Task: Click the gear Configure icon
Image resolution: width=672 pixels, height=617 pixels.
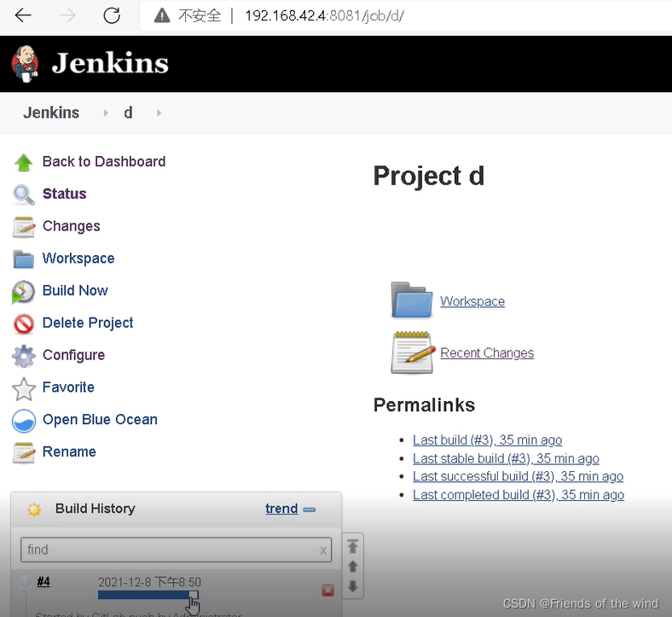Action: [24, 356]
